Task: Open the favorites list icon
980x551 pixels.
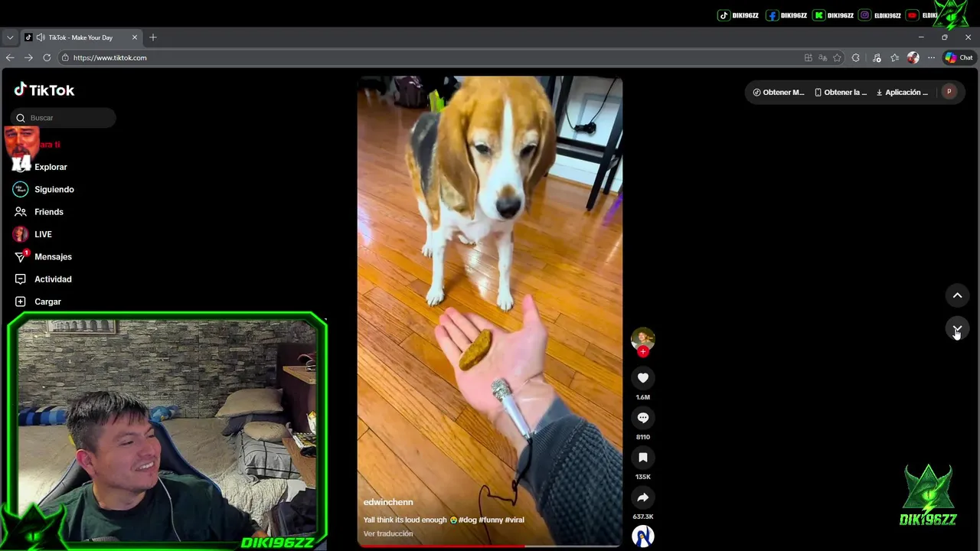Action: (x=894, y=57)
